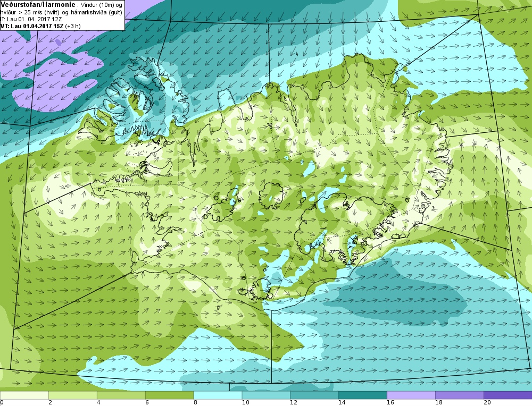Screen dimensions: 532x406
Task: Click the 10–12 m/s turquoise legend swatch
Action: coord(266,395)
